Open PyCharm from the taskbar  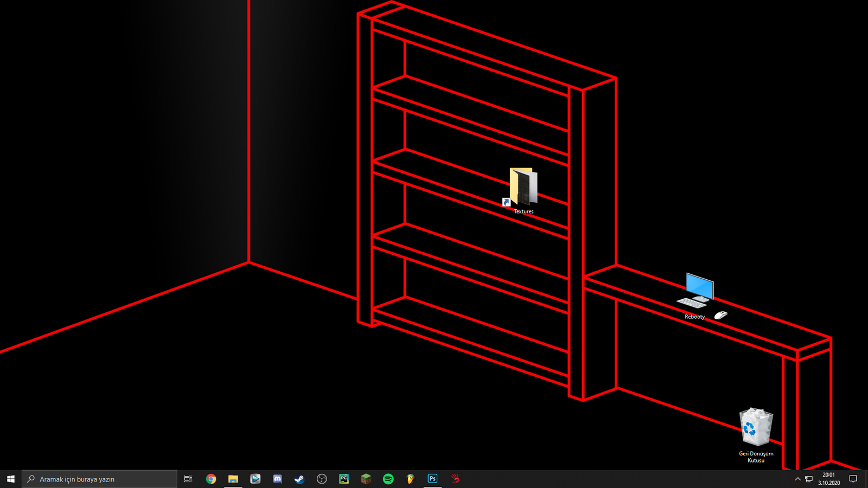(x=344, y=479)
